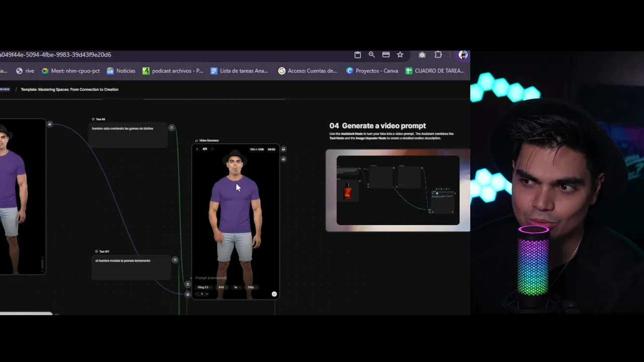Edit the text 'hombre esta comiendo las gomas de biotina'
The width and height of the screenshot is (644, 362).
(122, 129)
